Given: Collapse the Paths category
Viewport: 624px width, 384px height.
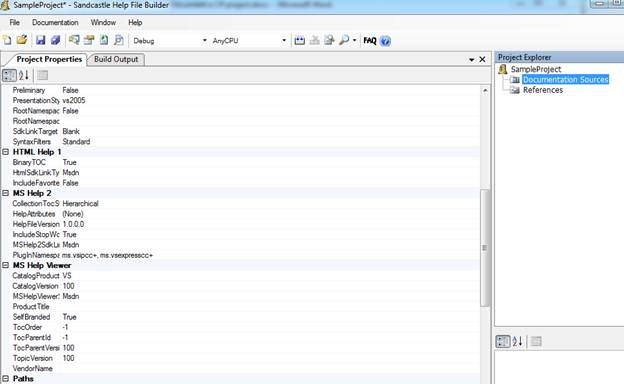Looking at the screenshot, I should click(6, 379).
